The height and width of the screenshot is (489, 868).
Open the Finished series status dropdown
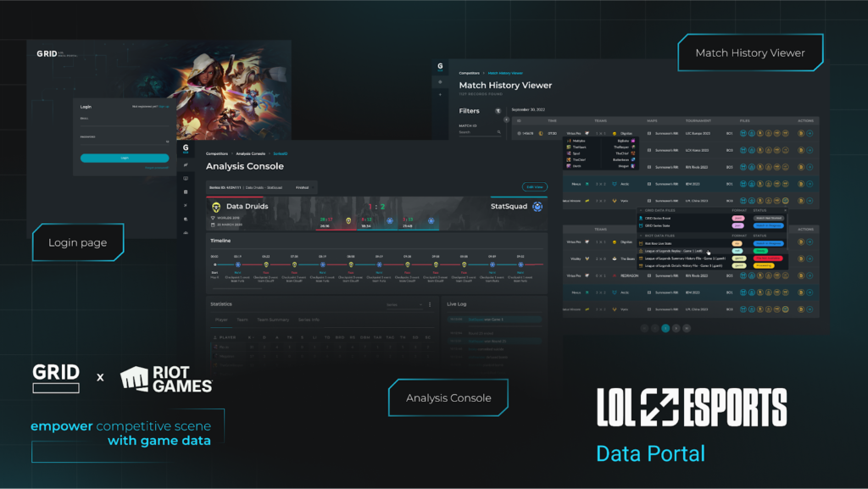pos(303,186)
